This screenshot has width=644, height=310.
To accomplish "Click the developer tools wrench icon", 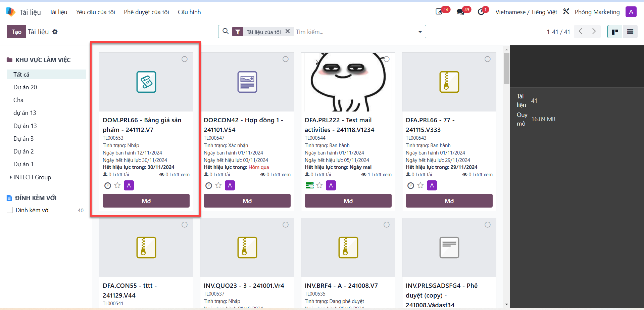I will coord(566,11).
